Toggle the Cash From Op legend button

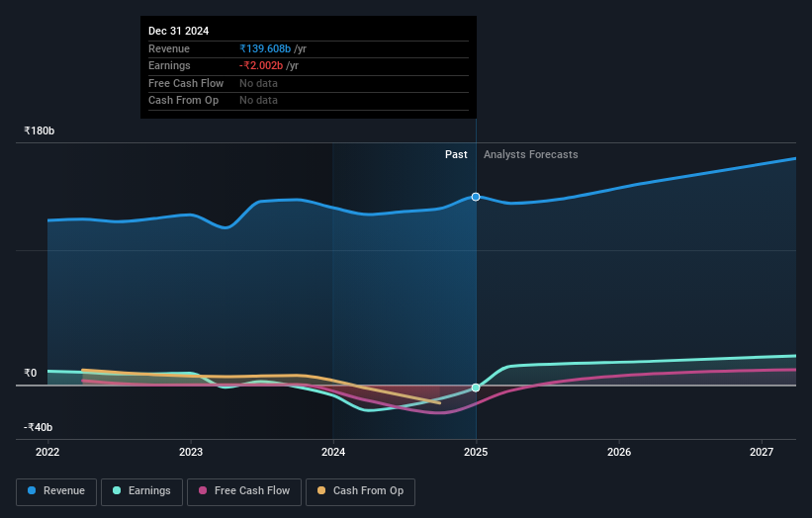pos(360,491)
